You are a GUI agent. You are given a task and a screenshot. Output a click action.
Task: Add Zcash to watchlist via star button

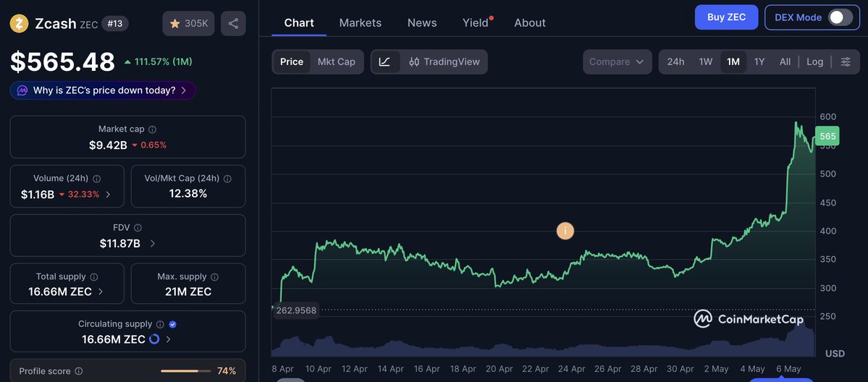click(188, 23)
